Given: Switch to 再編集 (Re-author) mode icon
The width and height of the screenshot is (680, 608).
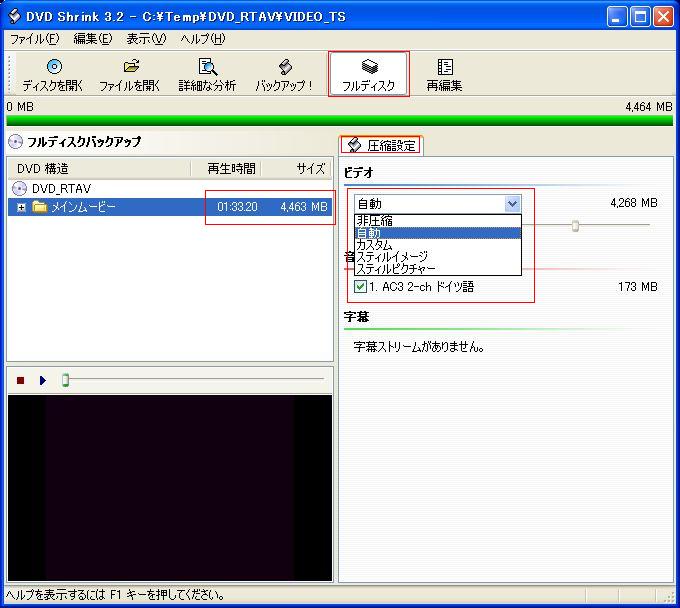Looking at the screenshot, I should 444,67.
